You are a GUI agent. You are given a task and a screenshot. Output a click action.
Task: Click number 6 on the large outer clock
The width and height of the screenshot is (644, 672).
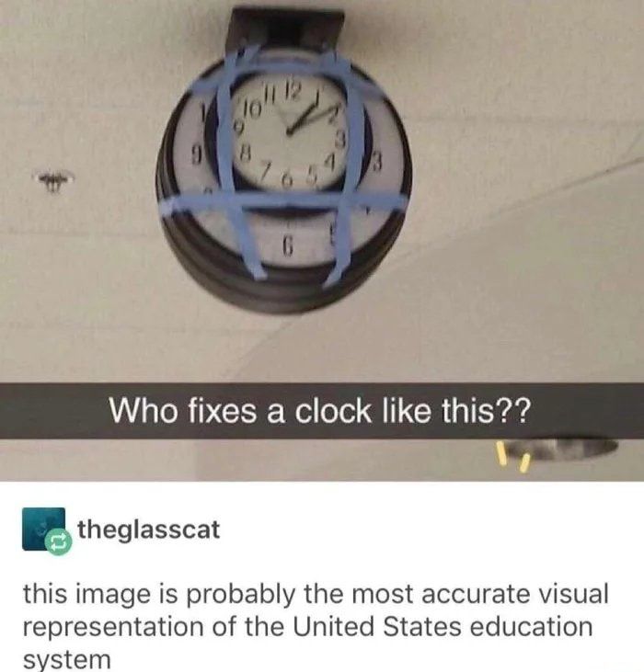tap(290, 245)
